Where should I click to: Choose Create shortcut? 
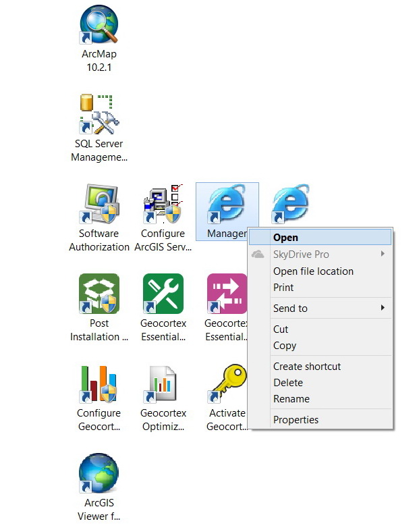[x=320, y=367]
